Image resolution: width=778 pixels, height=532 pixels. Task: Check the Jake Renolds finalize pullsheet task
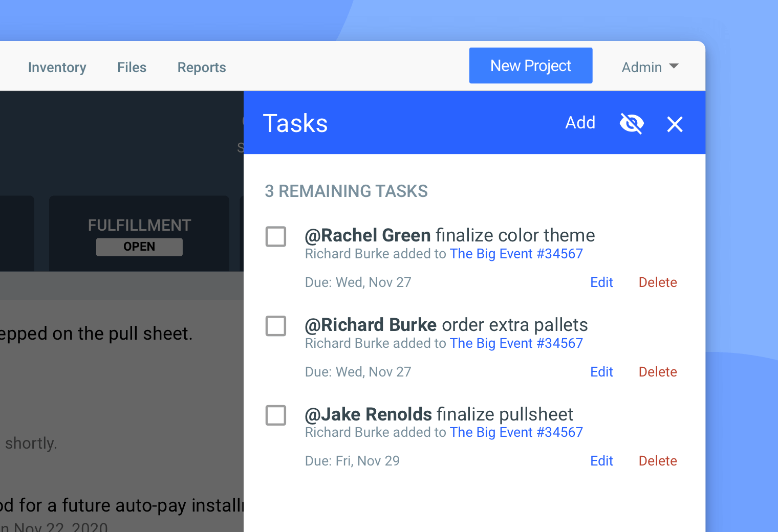pyautogui.click(x=276, y=415)
